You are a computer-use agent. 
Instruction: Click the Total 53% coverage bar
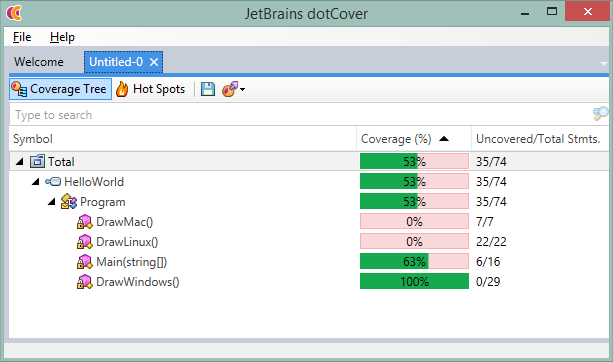pos(414,161)
